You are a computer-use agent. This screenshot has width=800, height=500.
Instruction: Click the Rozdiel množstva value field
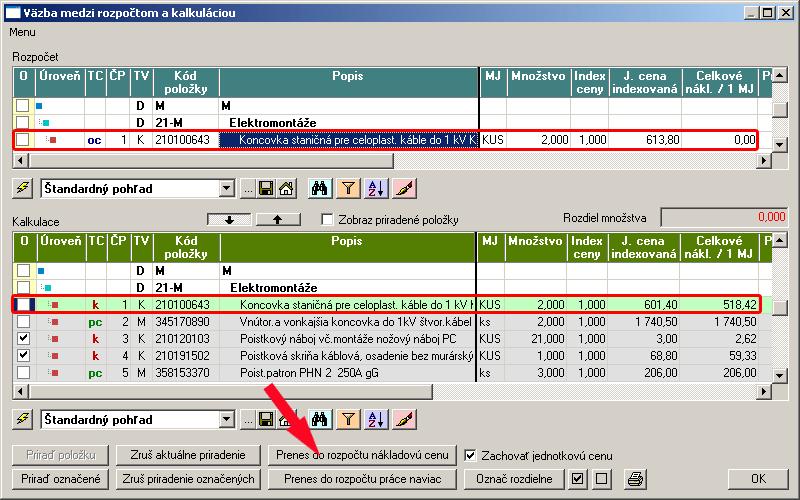(724, 217)
